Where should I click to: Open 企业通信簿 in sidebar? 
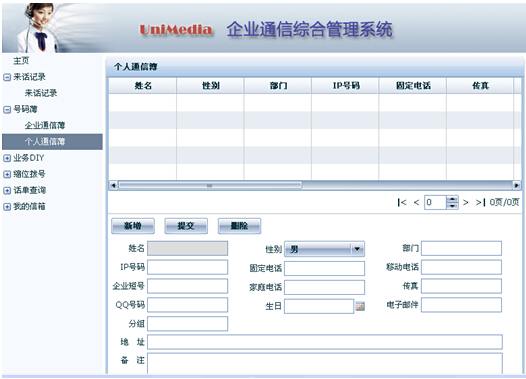[x=45, y=125]
